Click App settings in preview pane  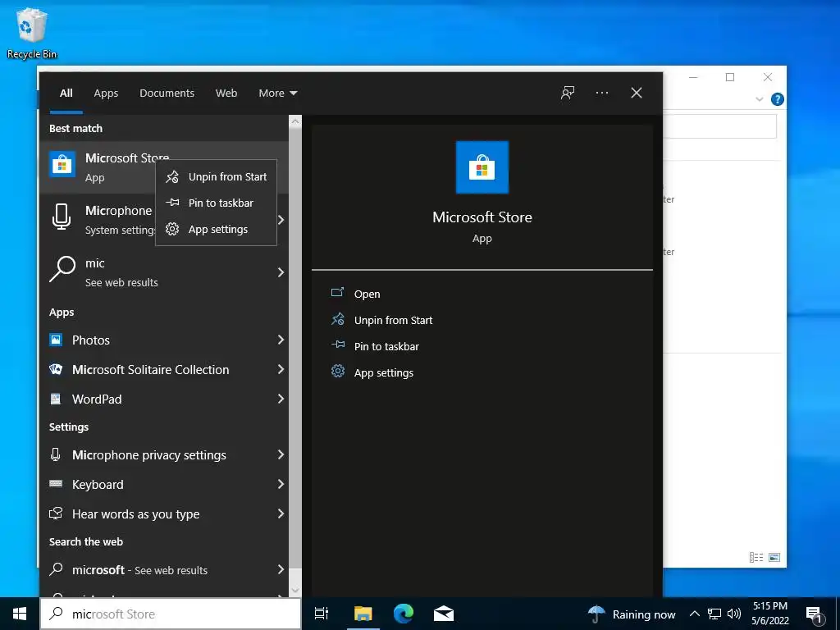point(384,373)
